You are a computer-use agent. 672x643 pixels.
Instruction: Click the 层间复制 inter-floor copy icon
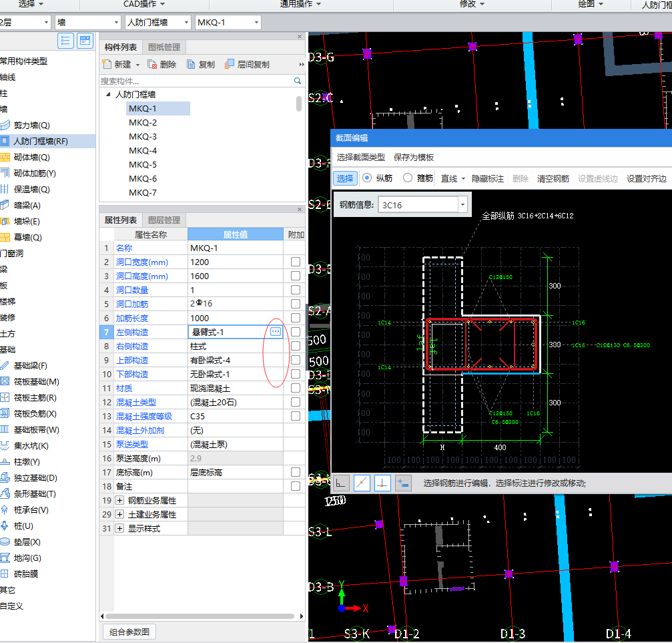tap(230, 64)
